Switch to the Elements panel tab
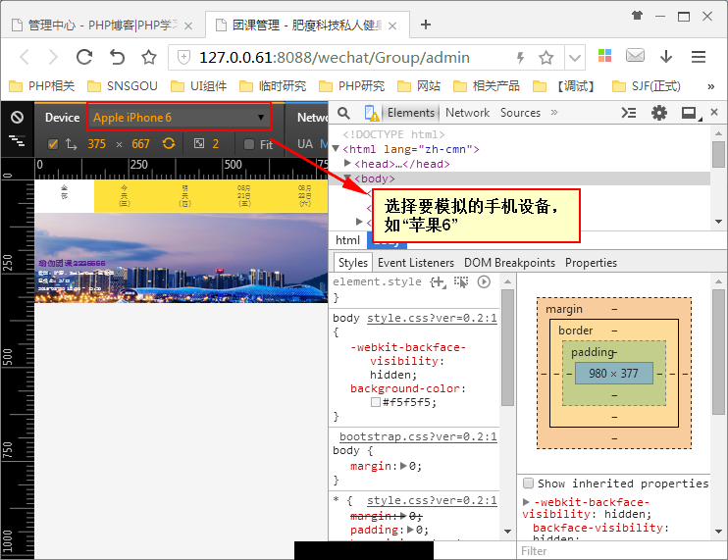 (x=411, y=113)
